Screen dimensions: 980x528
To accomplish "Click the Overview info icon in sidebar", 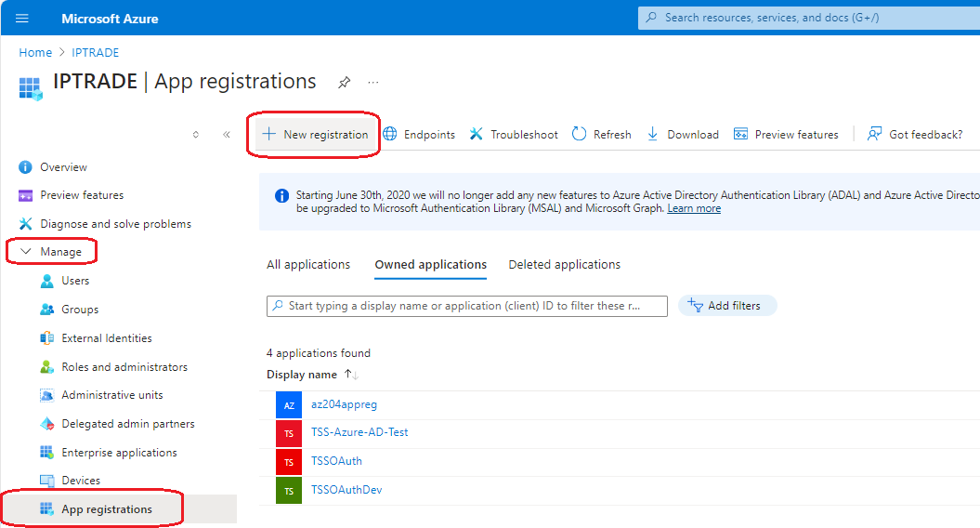I will pos(25,167).
